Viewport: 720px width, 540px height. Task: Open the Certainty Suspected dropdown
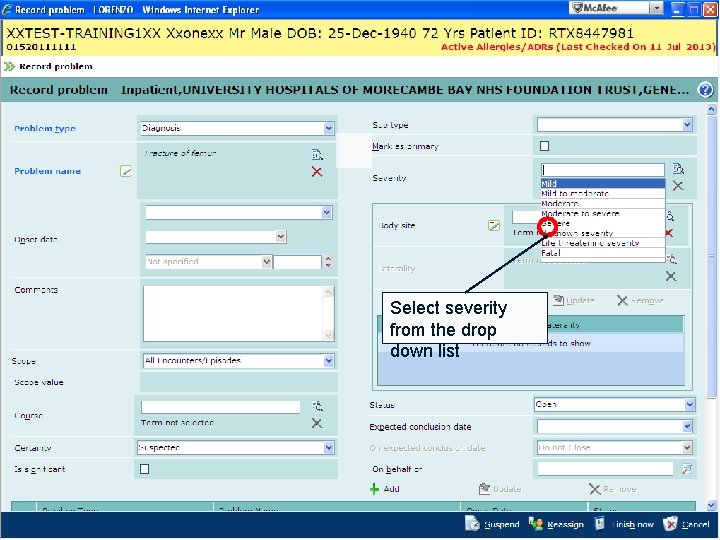(x=328, y=448)
